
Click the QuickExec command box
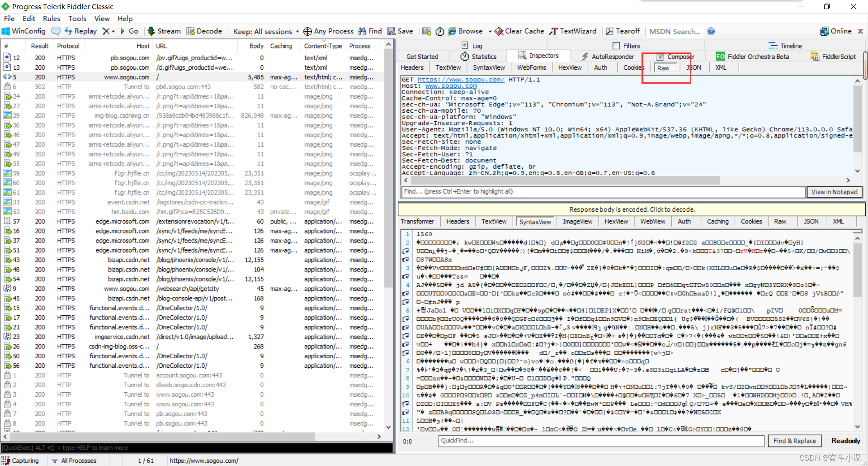[197, 448]
